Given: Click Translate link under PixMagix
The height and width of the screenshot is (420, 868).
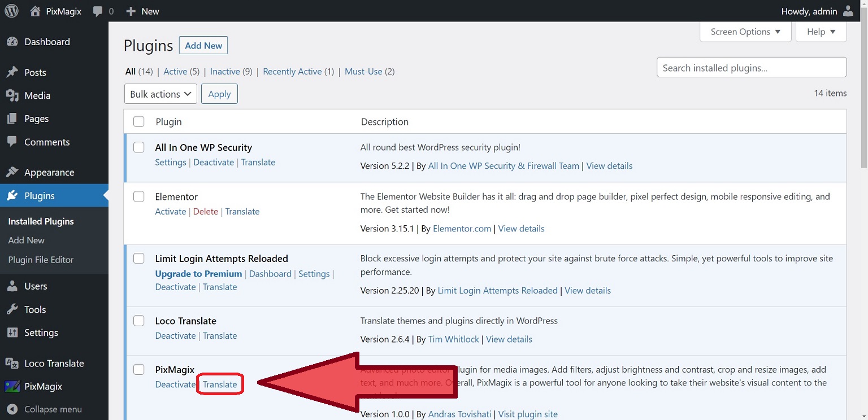Looking at the screenshot, I should [220, 384].
